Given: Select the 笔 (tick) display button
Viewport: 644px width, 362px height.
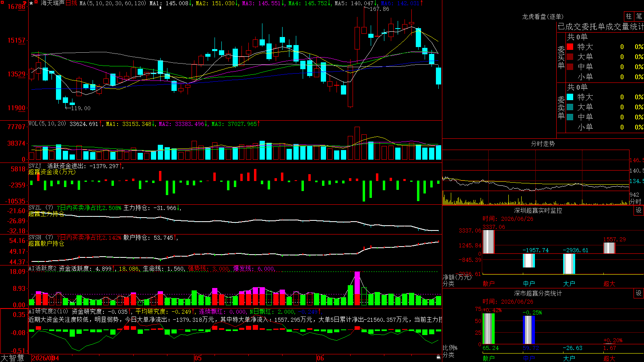Looking at the screenshot, I should (x=639, y=16).
